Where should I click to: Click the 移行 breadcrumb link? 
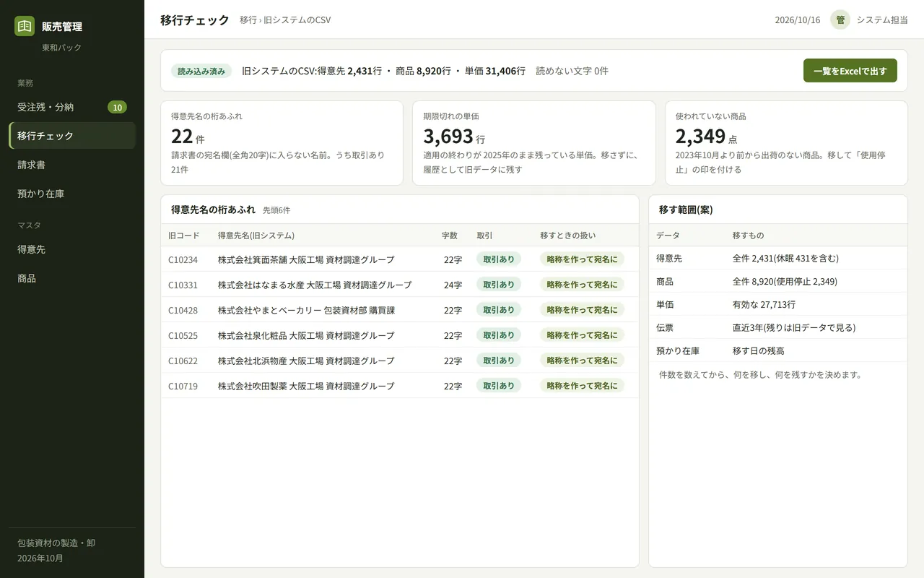[x=248, y=20]
